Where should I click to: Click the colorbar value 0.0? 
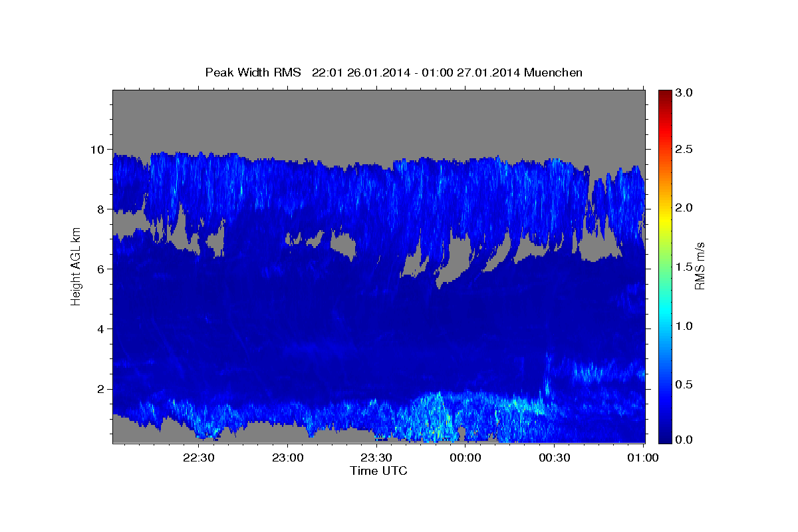pyautogui.click(x=685, y=440)
